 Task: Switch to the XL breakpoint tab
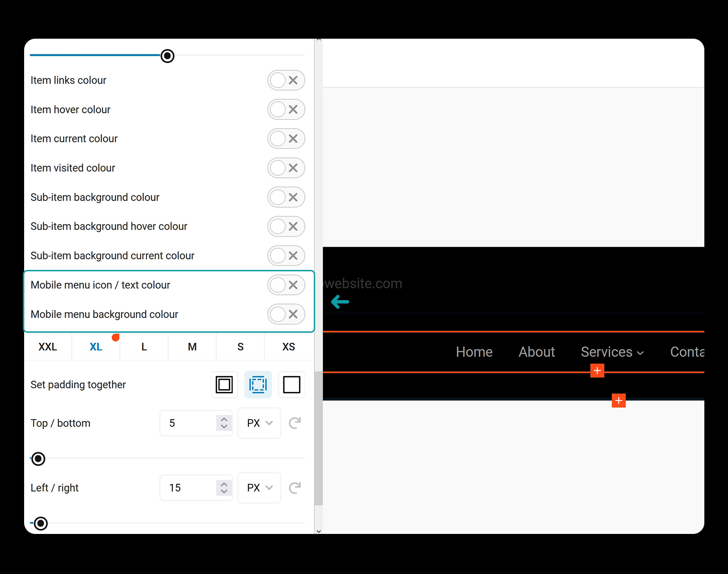click(x=96, y=347)
